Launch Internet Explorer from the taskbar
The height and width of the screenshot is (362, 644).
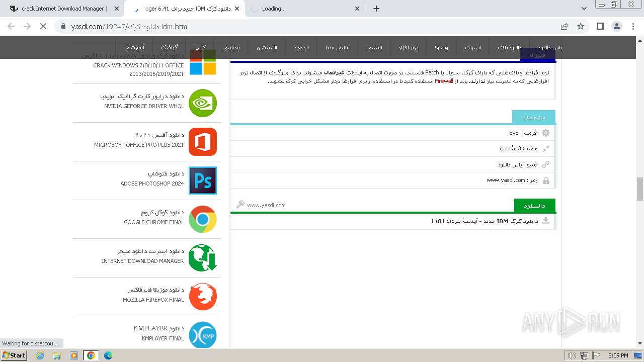pos(40,355)
